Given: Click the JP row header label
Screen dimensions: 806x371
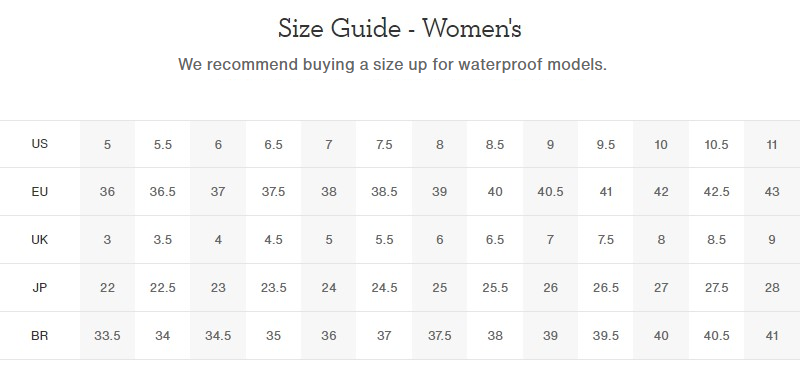Looking at the screenshot, I should (x=40, y=288).
